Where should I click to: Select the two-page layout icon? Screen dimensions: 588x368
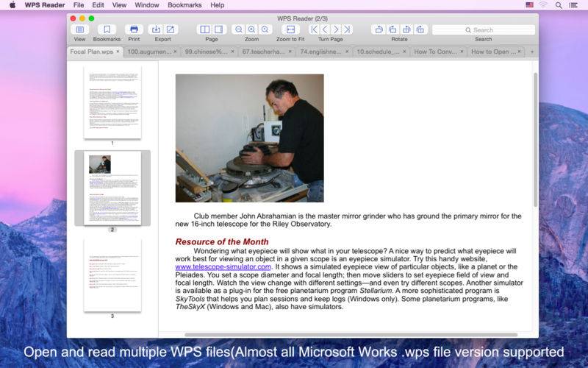204,29
